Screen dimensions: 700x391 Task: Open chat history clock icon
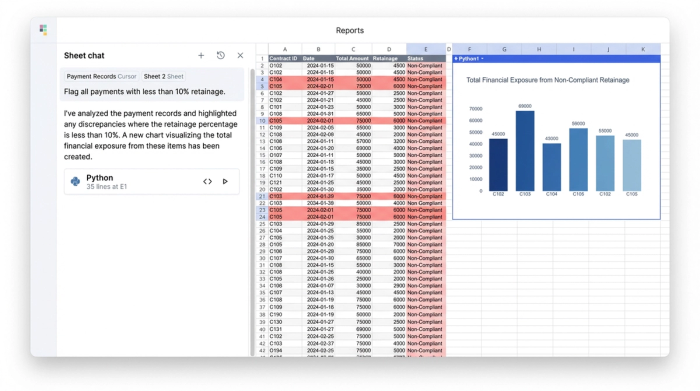pyautogui.click(x=221, y=55)
